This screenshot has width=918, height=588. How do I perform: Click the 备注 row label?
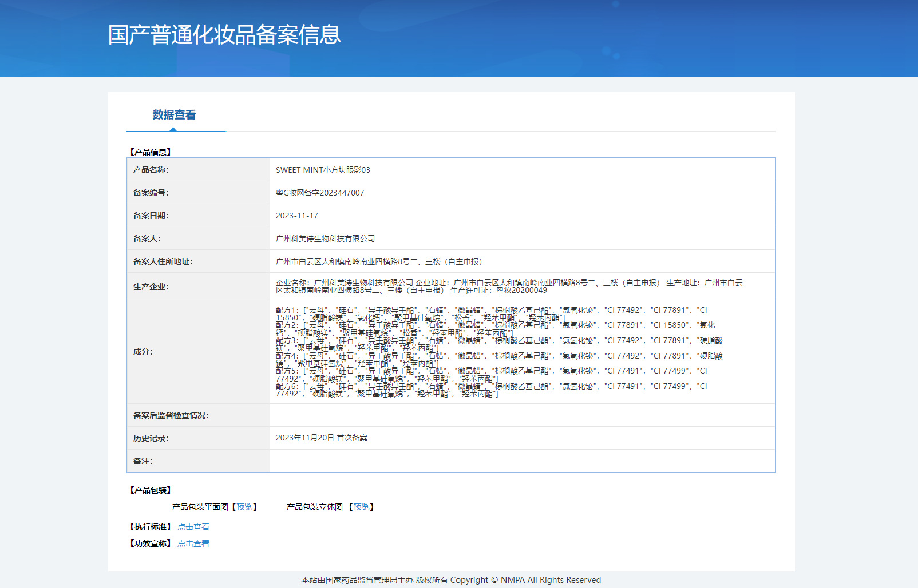click(143, 461)
